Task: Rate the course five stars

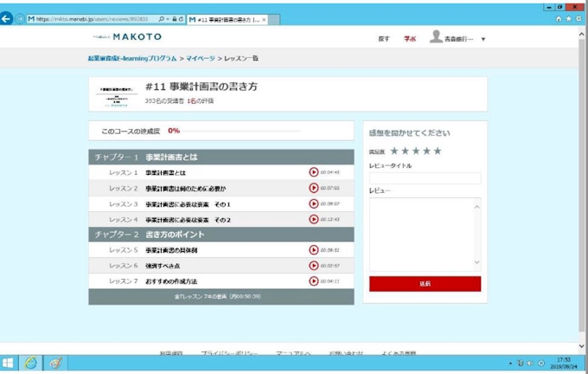Action: click(x=438, y=151)
